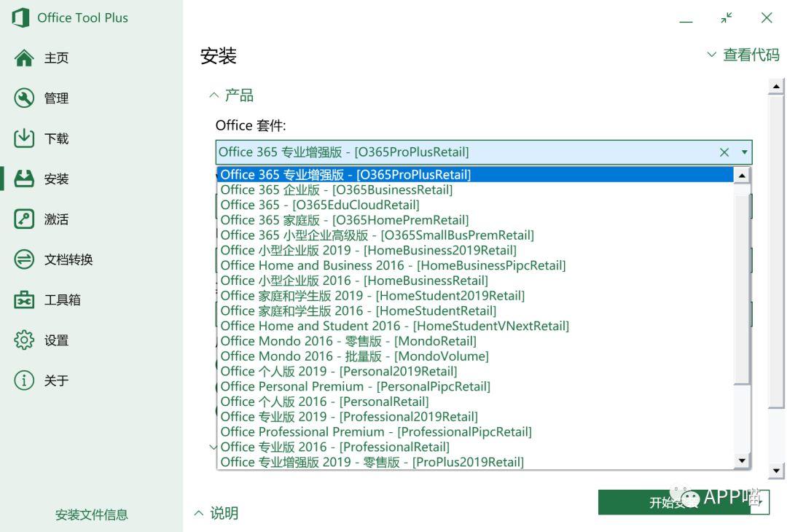
Task: Pick Office 365 家庭版 O365HomePremRetail
Action: click(x=476, y=220)
